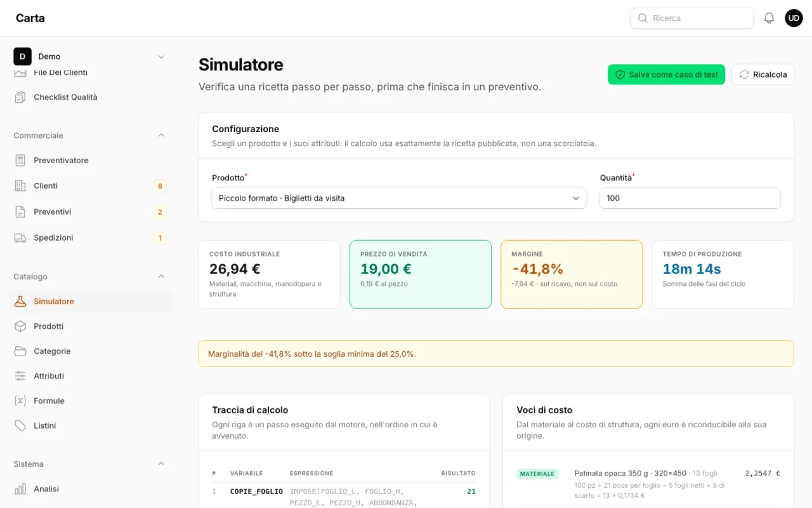Click the Attributi sliders icon
Image resolution: width=812 pixels, height=508 pixels.
coord(20,376)
